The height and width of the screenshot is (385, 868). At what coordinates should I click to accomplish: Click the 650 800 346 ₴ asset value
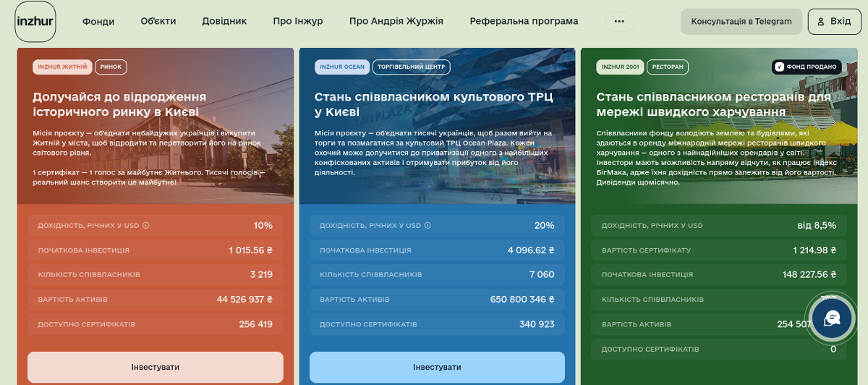pos(522,300)
